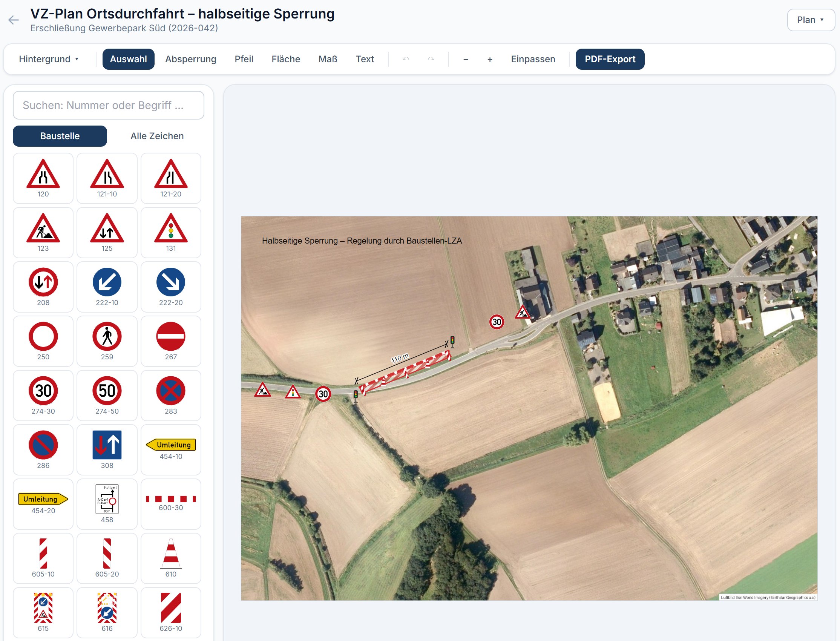Choose no vehicles sign 250

click(x=43, y=341)
